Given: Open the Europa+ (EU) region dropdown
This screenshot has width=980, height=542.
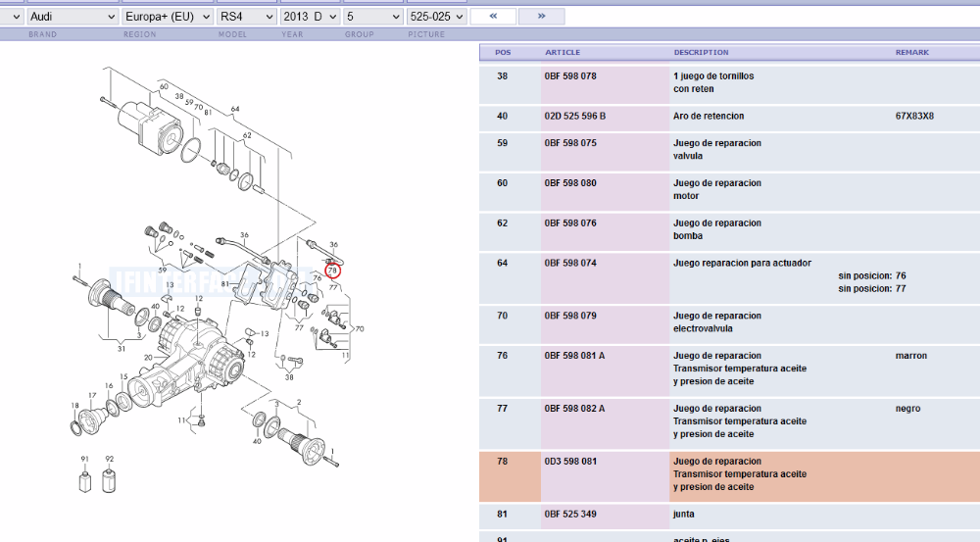Looking at the screenshot, I should [x=168, y=17].
